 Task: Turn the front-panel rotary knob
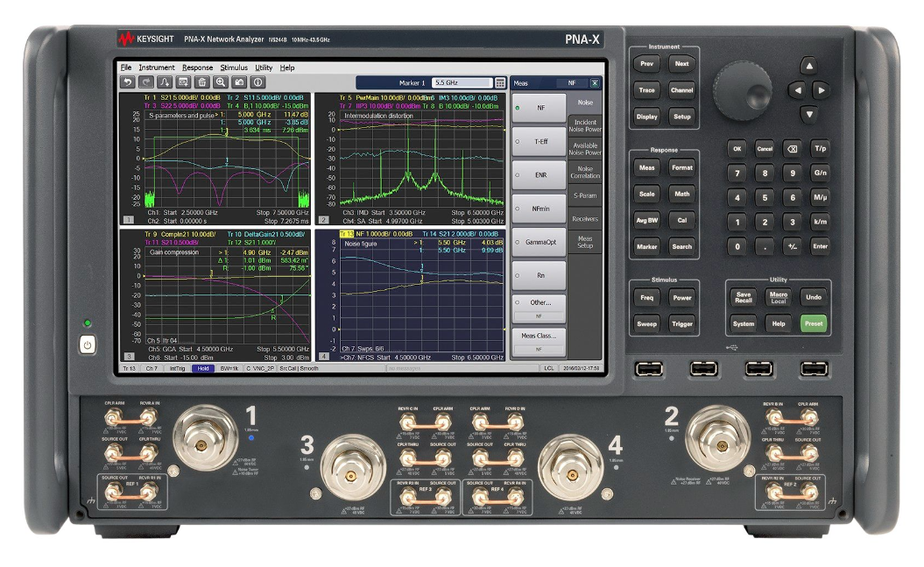tap(742, 90)
